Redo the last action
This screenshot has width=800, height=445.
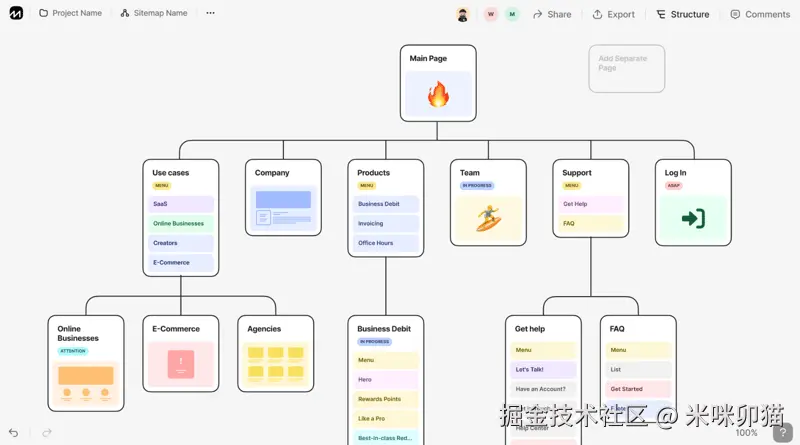coord(47,433)
